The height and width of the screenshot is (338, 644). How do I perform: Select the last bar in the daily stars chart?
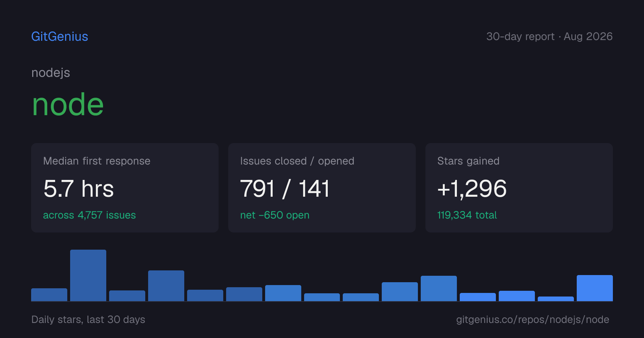click(x=595, y=288)
